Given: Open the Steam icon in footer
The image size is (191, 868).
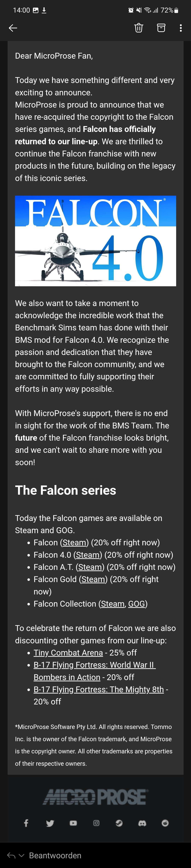Looking at the screenshot, I should click(119, 823).
